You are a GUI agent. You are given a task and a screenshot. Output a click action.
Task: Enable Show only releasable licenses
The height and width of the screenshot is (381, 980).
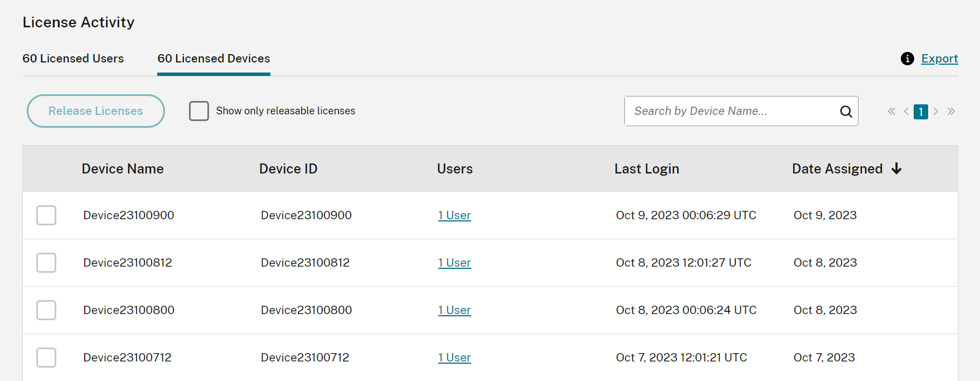(199, 111)
